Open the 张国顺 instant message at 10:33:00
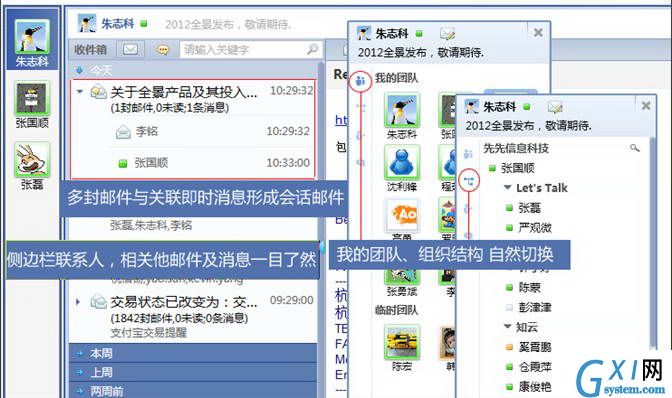 coord(212,163)
